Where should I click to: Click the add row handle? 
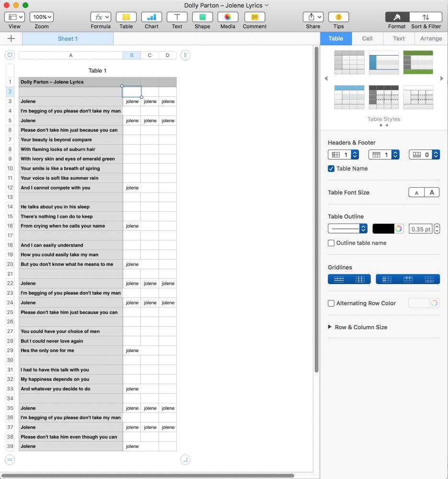10,459
